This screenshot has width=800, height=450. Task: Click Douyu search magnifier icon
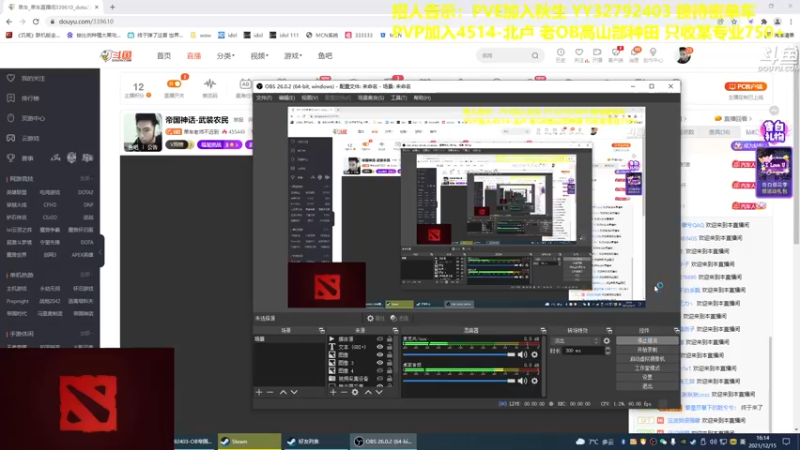535,56
